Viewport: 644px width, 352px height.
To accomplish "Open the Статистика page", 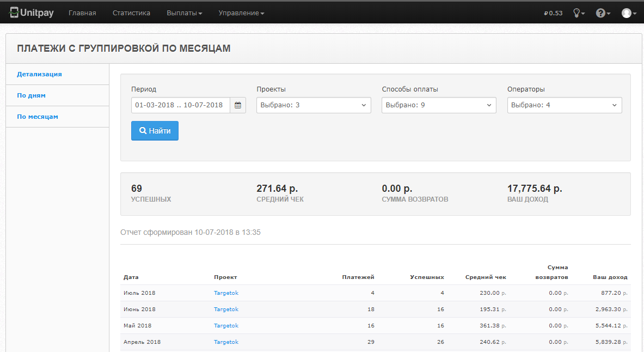I will pos(131,13).
